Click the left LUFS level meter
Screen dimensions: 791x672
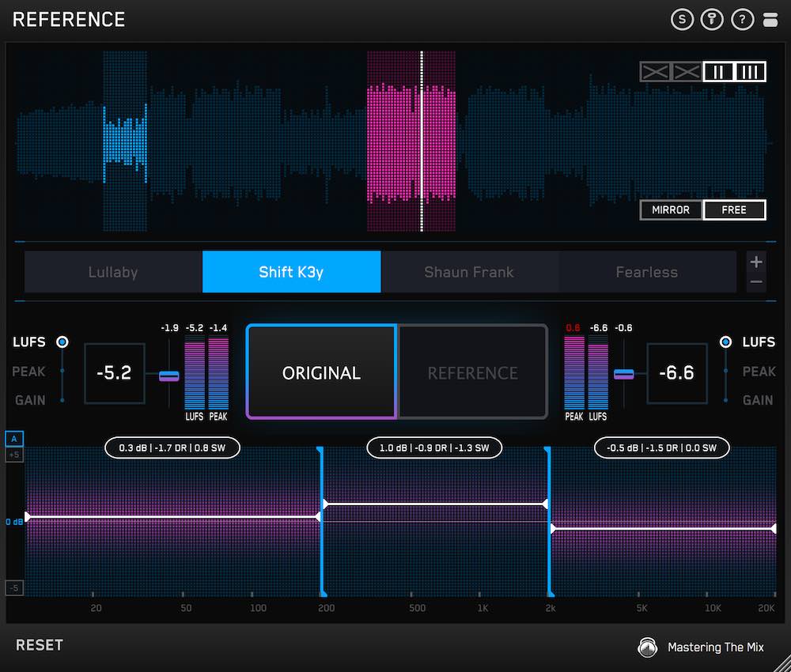pyautogui.click(x=195, y=373)
